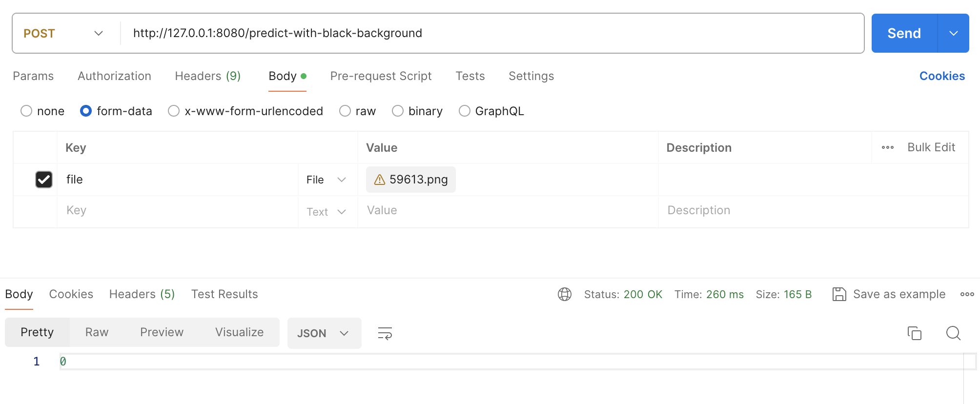Open the response more-options ellipsis menu
The image size is (980, 404).
click(x=967, y=294)
